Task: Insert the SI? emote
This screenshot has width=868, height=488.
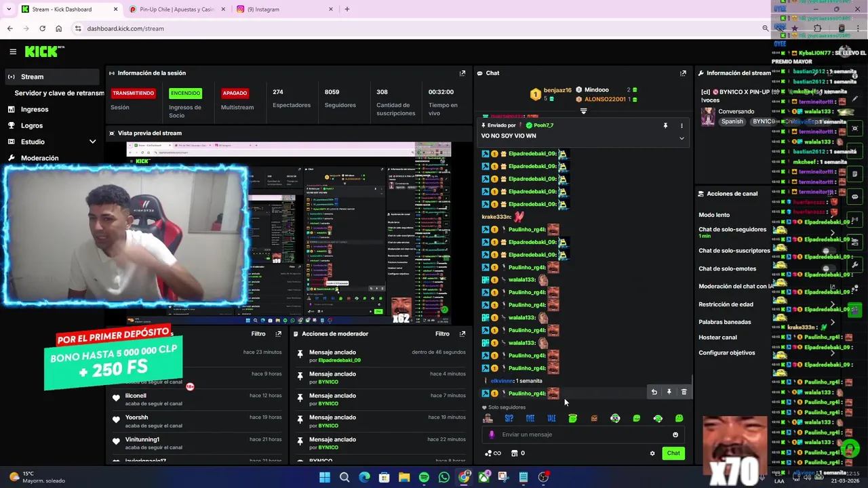Action: pyautogui.click(x=509, y=418)
